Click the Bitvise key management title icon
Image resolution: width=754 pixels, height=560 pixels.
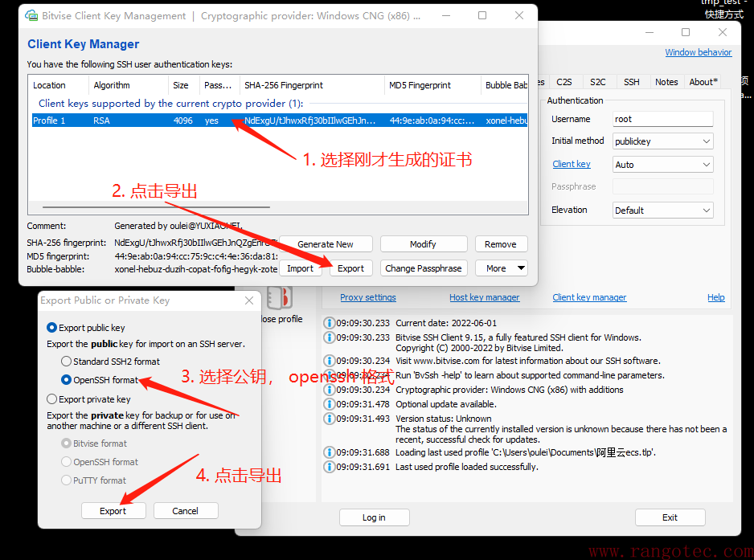(x=31, y=15)
